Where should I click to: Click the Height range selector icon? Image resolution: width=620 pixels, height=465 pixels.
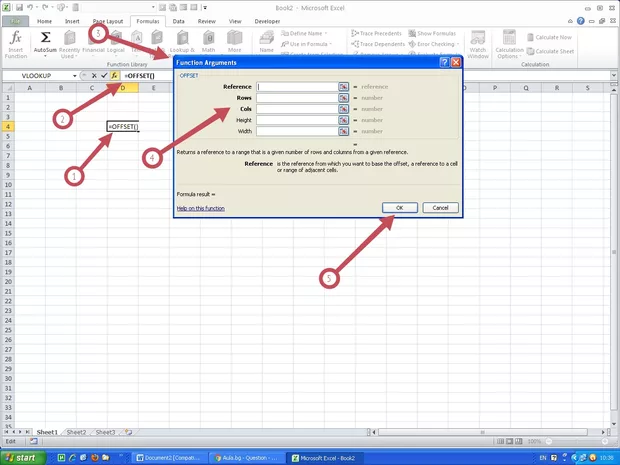344,120
